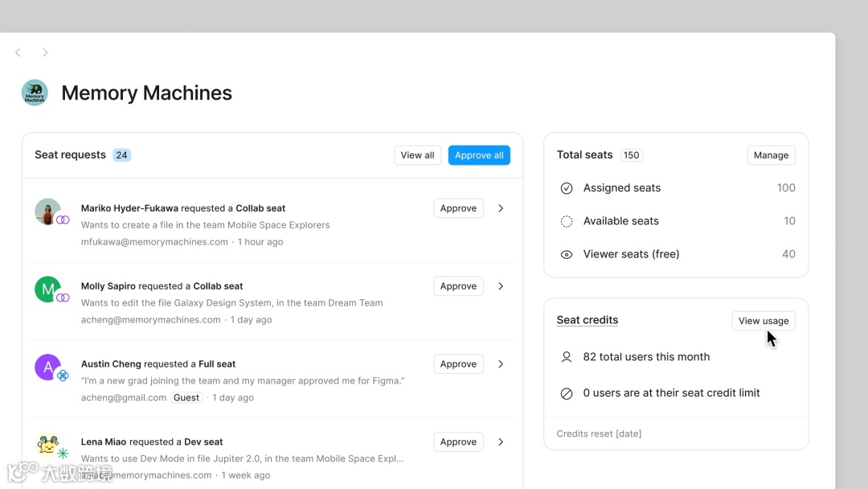Open View usage for seat credits
Image resolution: width=868 pixels, height=489 pixels.
[x=763, y=321]
